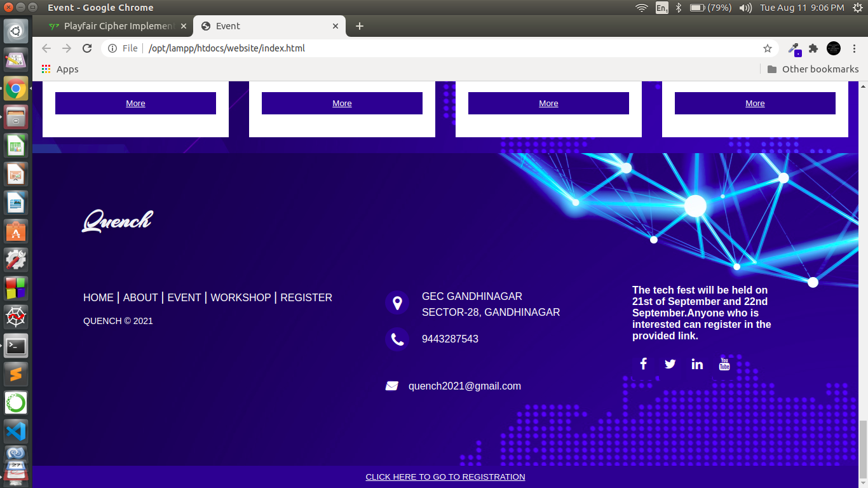Click the third More button
The image size is (868, 488).
548,103
